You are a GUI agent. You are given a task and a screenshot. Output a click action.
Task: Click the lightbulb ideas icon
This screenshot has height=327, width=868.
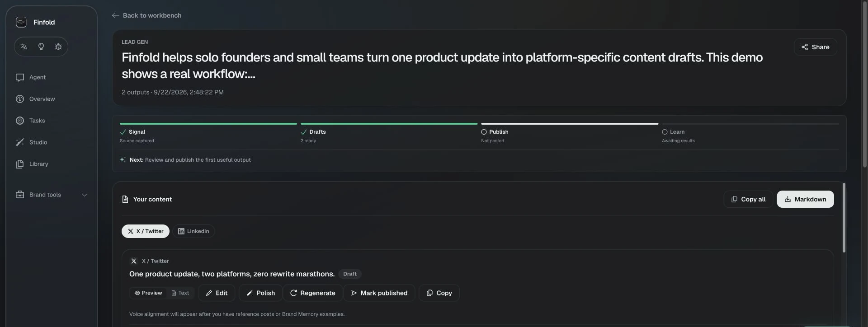(41, 47)
